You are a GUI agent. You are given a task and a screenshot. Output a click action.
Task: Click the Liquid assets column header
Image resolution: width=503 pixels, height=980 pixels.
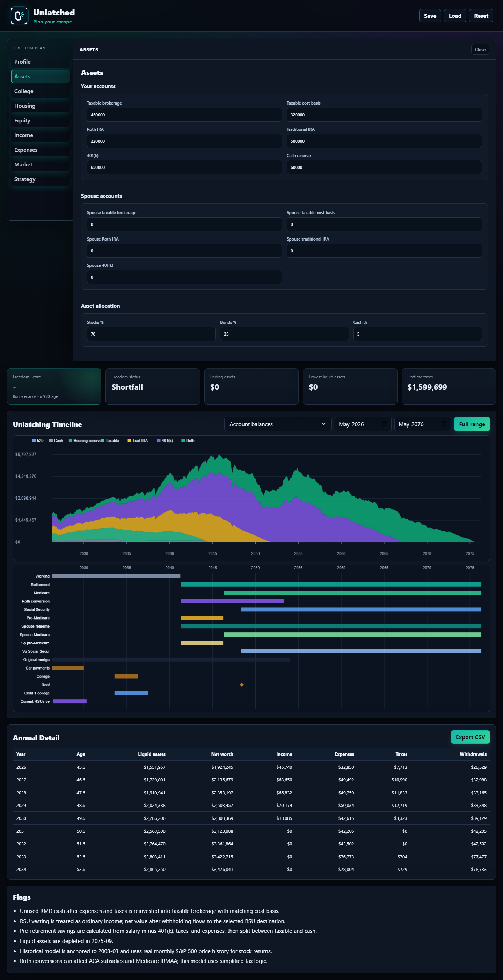pos(152,754)
